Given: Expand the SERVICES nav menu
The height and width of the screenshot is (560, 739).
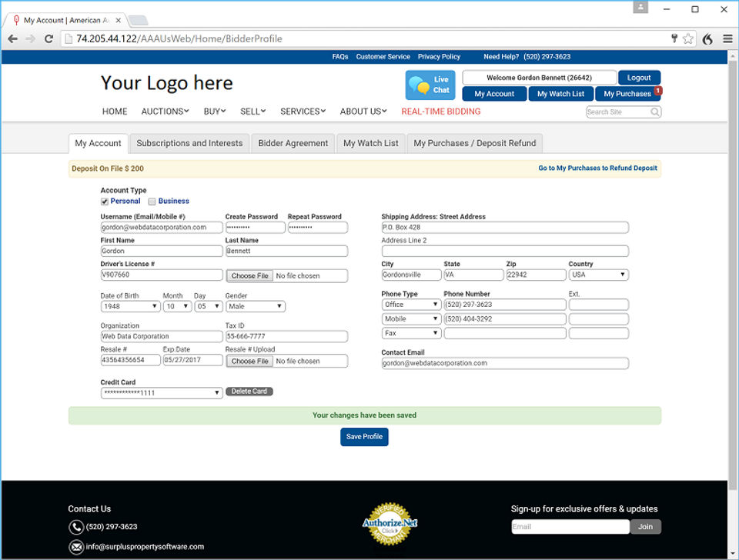Looking at the screenshot, I should tap(303, 112).
